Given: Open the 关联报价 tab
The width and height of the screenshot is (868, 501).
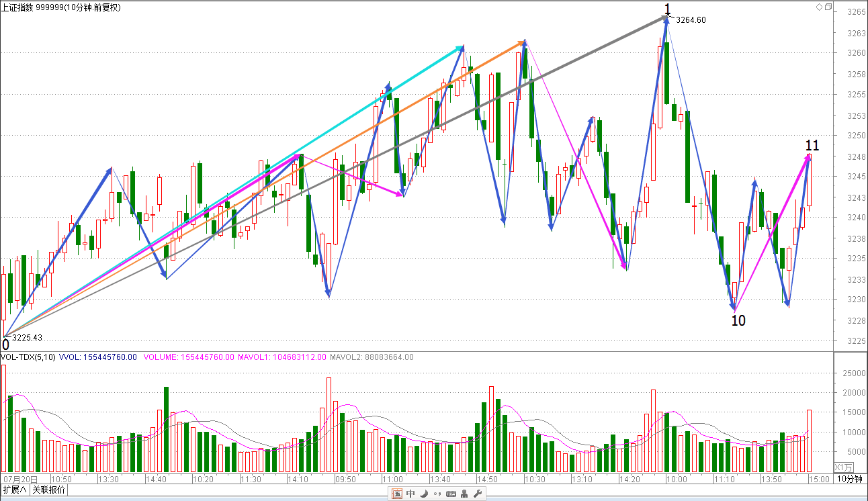Looking at the screenshot, I should 48,490.
